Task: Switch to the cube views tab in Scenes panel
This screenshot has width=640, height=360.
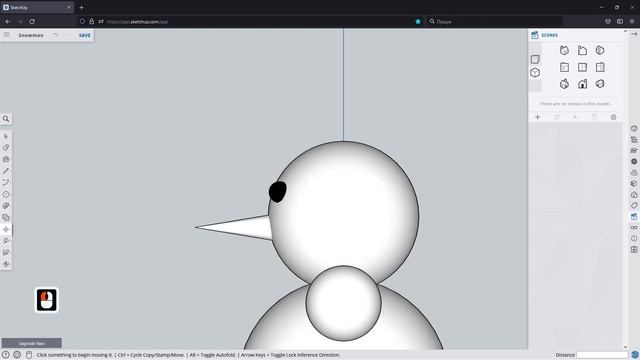Action: point(535,73)
